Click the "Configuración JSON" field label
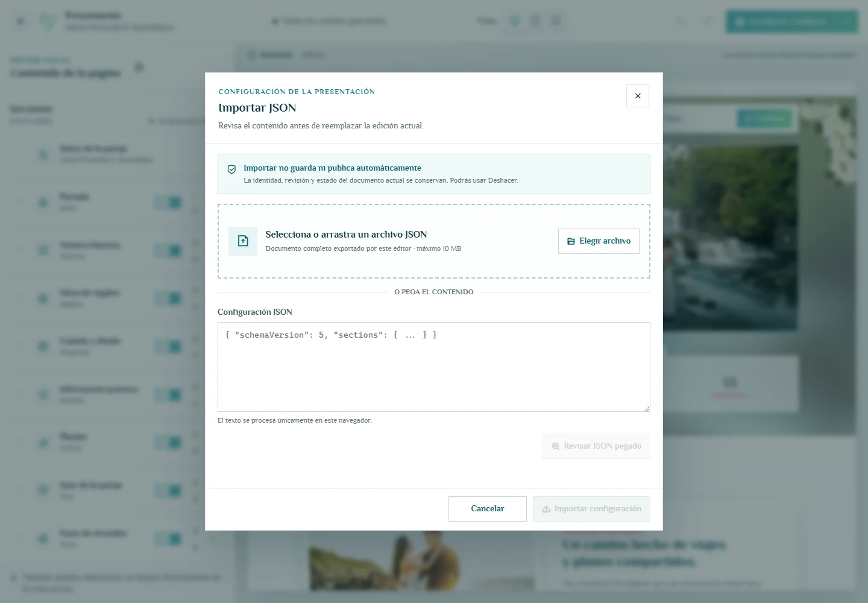Screen dimensions: 868x603 (255, 312)
